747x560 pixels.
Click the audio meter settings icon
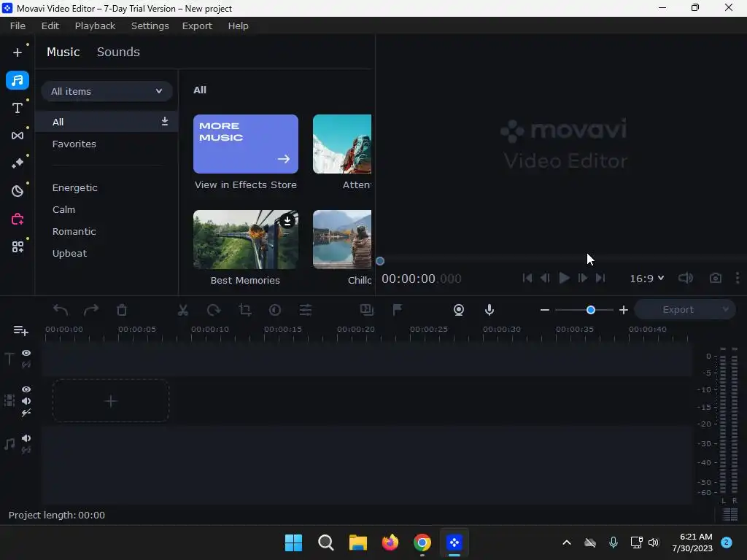coord(729,514)
